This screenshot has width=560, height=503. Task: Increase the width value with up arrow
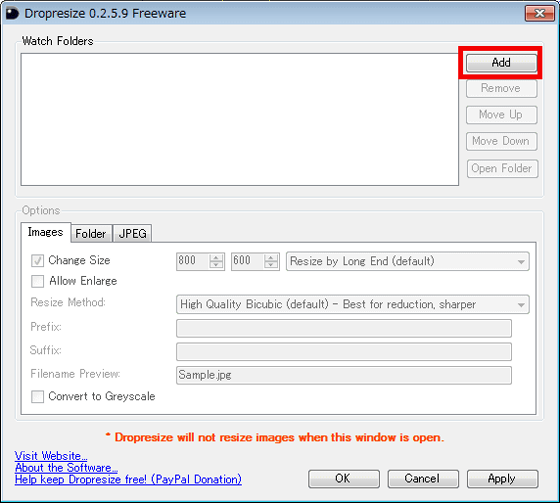point(216,257)
